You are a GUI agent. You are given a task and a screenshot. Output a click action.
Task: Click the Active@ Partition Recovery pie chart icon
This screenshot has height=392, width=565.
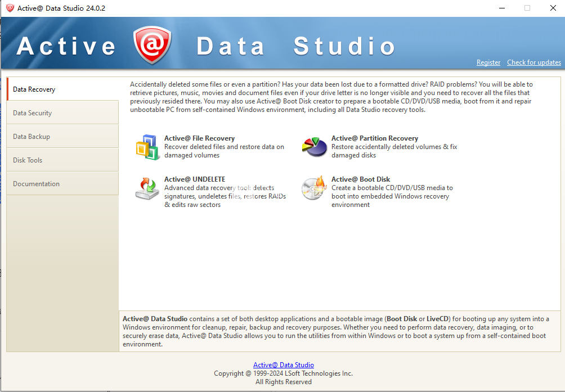coord(314,147)
